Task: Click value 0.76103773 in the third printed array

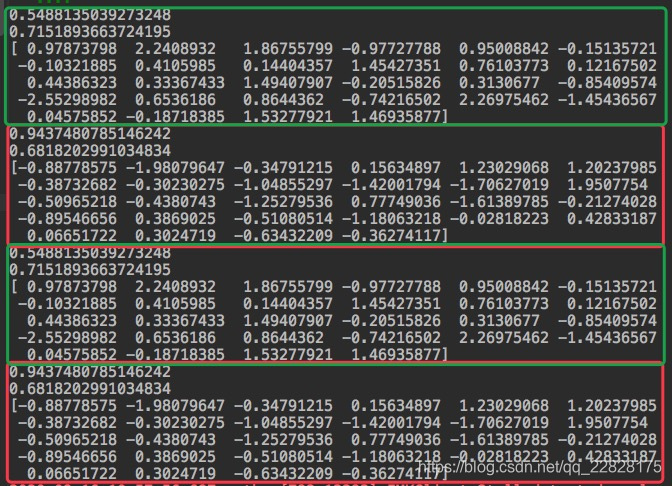Action: tap(504, 303)
